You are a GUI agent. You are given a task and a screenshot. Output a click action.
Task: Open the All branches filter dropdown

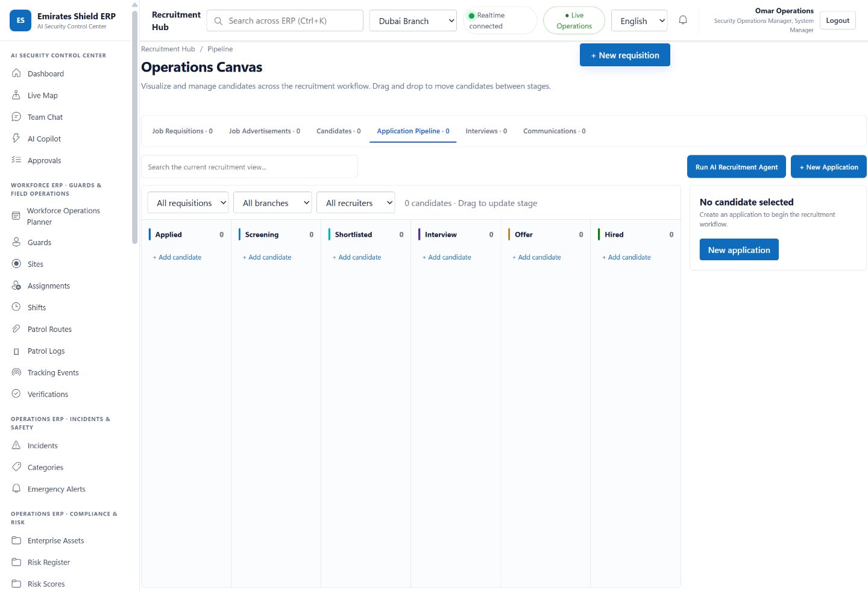272,203
